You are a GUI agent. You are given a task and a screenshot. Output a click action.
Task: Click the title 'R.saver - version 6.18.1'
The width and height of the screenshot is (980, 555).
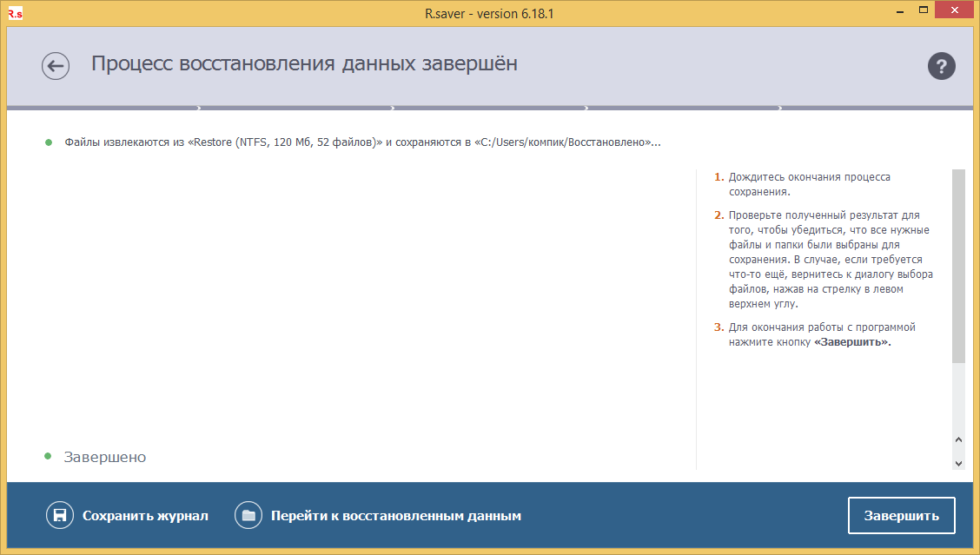click(489, 14)
